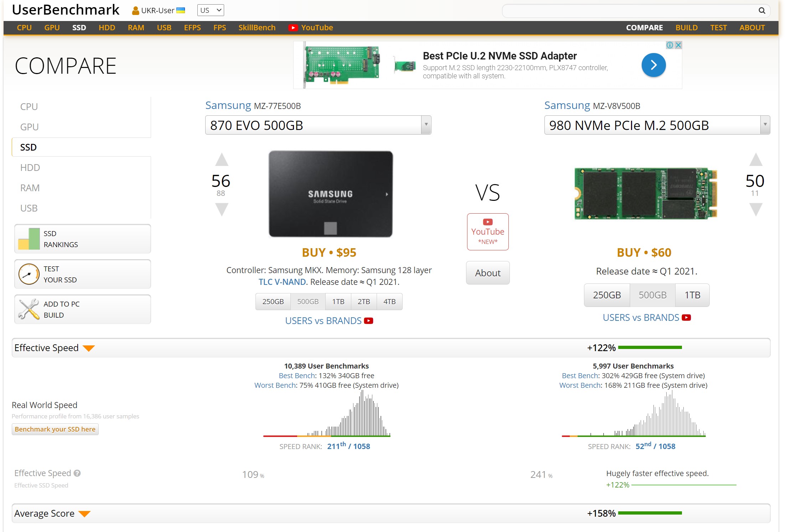Open the 870 EVO speed rank 211th / 1058

(x=348, y=446)
